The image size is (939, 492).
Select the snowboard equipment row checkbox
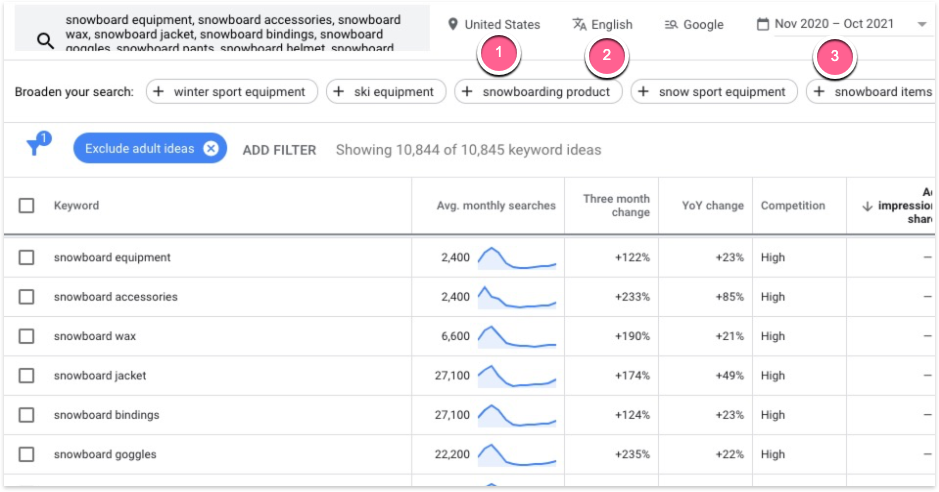[27, 258]
